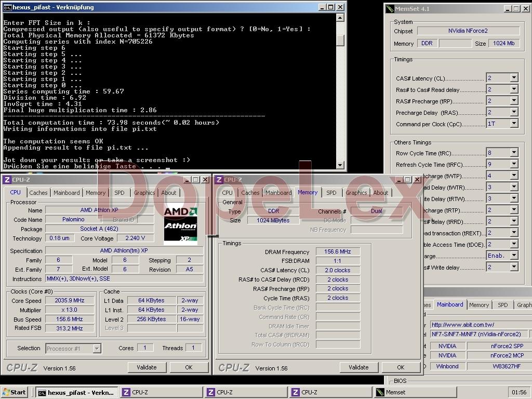Open Precharge Delay (tRAS) dropdown
532x399 pixels.
click(x=514, y=112)
